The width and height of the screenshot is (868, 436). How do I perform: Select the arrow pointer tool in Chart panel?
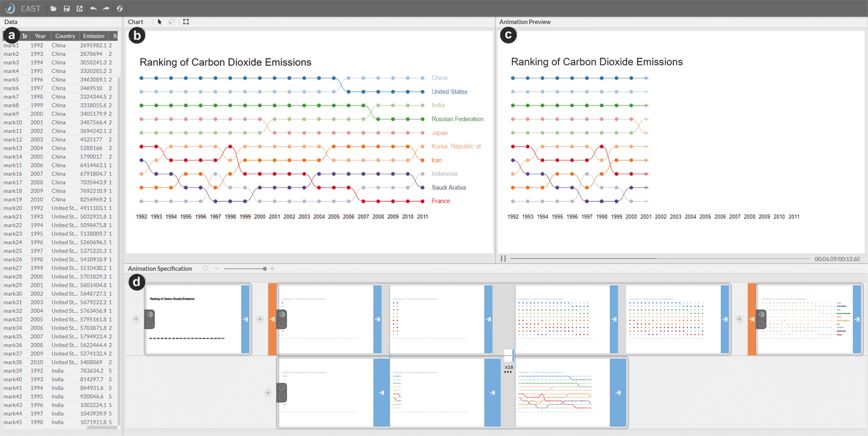(x=160, y=22)
